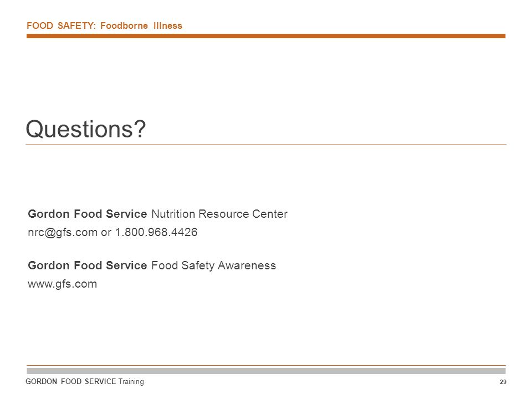The image size is (532, 399).
Task: Click the gray footer bar
Action: click(x=266, y=371)
